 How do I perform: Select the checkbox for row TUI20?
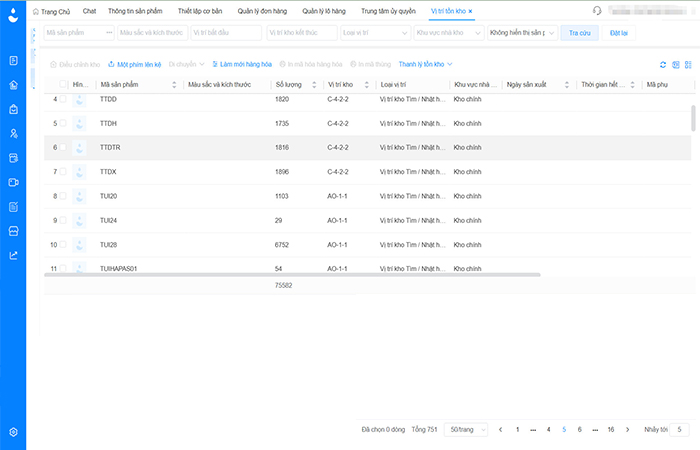tap(63, 196)
